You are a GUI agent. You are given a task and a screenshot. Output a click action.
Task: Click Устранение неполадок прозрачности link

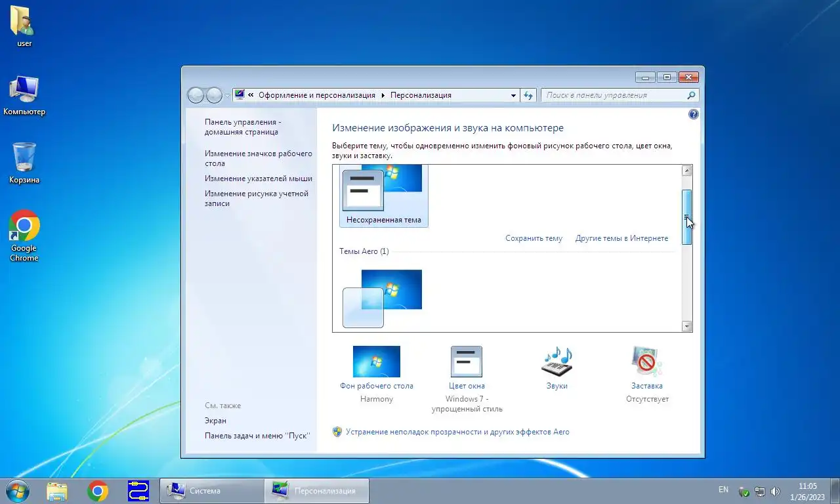pyautogui.click(x=457, y=432)
